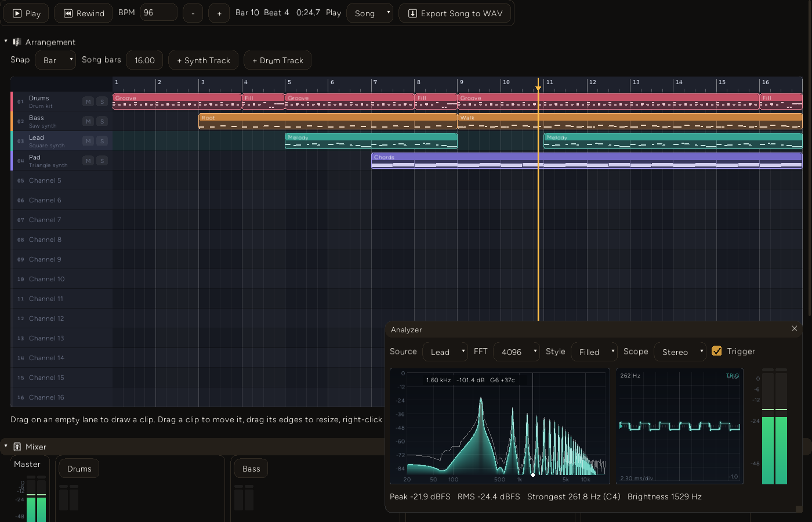Open the Play mode Song dropdown
Viewport: 812px width, 522px height.
tap(370, 13)
